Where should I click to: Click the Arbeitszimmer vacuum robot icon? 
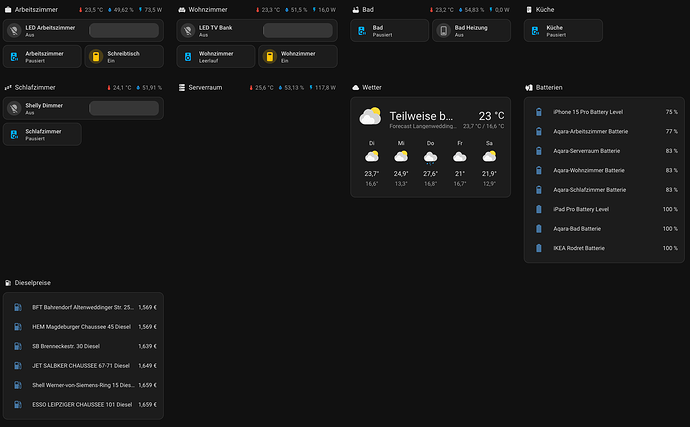coord(14,56)
